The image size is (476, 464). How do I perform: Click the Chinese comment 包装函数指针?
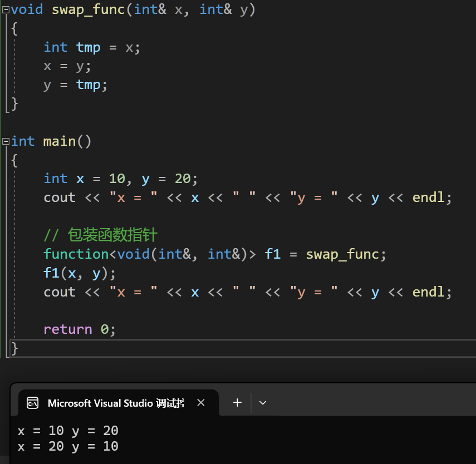pos(112,235)
